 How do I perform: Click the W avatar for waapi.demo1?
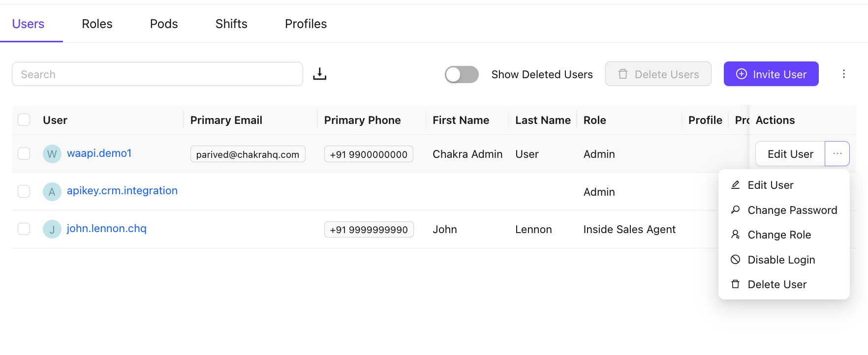(x=52, y=154)
